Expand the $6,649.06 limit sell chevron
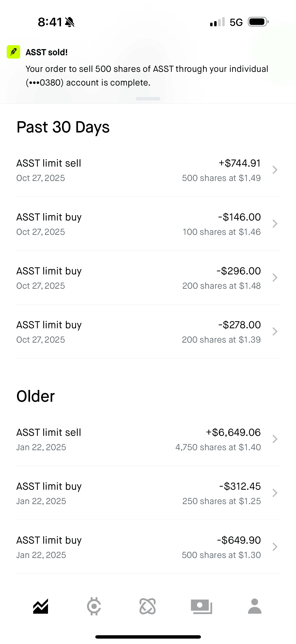Screen dimensions: 296x644 point(275,439)
